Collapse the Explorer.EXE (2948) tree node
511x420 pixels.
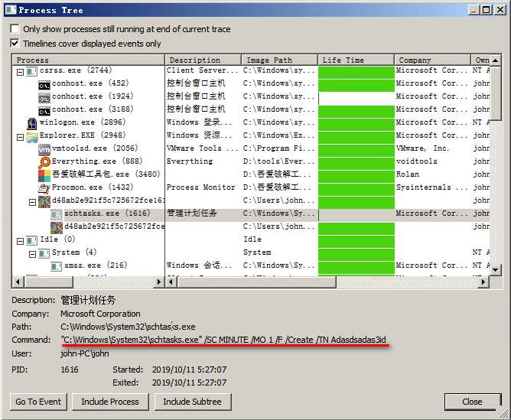pos(20,137)
